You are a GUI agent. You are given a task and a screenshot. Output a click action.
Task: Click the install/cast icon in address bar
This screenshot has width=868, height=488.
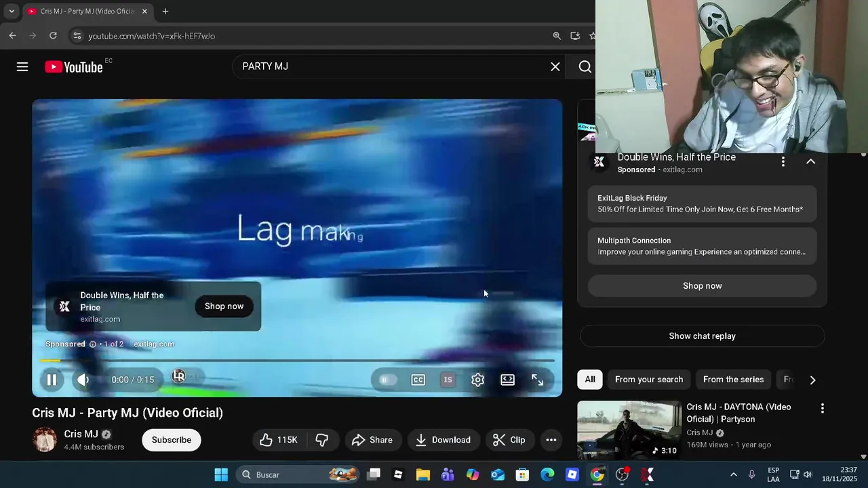click(x=575, y=36)
